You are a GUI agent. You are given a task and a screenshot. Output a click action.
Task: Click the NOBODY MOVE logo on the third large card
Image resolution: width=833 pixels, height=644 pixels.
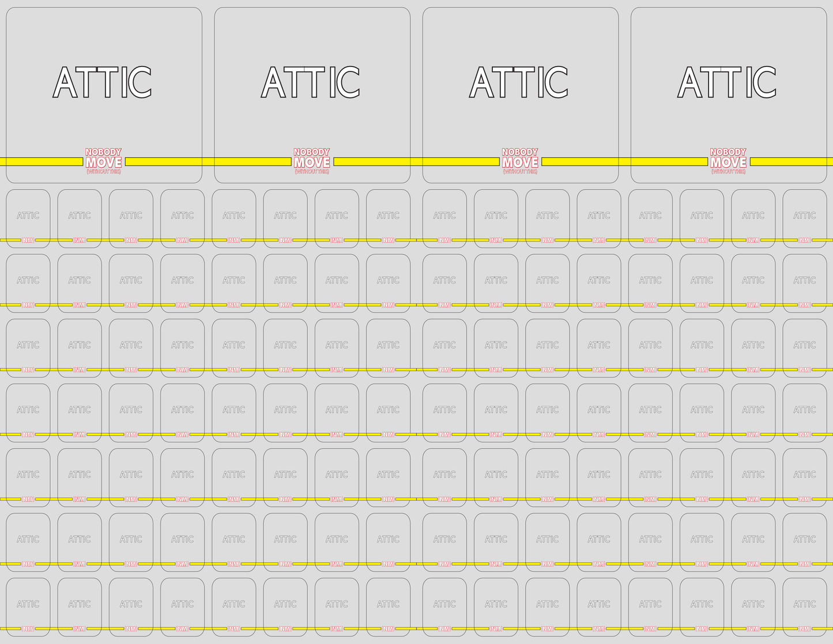pos(520,161)
